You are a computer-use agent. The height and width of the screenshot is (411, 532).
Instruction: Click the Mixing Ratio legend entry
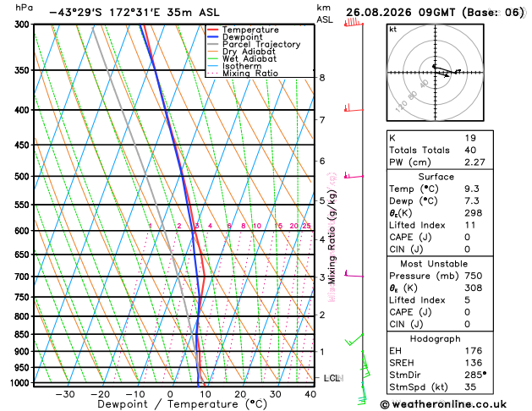243,74
